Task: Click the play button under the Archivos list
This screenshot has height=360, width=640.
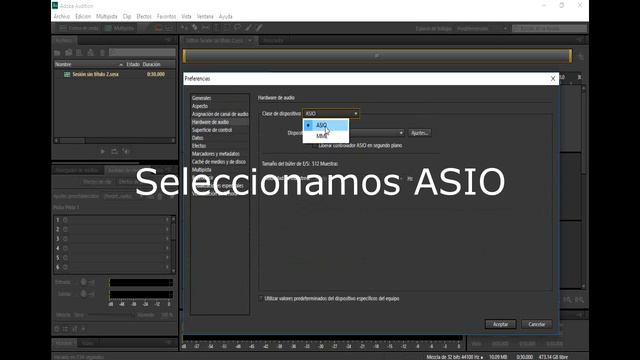Action: click(102, 151)
